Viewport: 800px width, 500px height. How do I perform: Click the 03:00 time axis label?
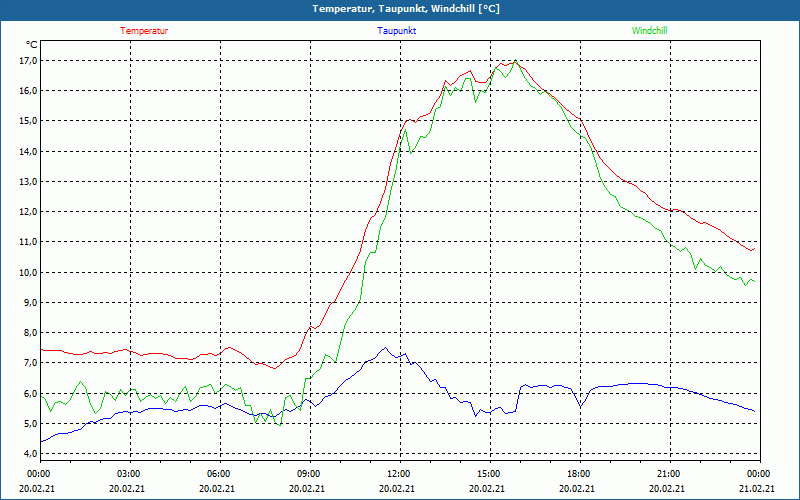[x=127, y=474]
